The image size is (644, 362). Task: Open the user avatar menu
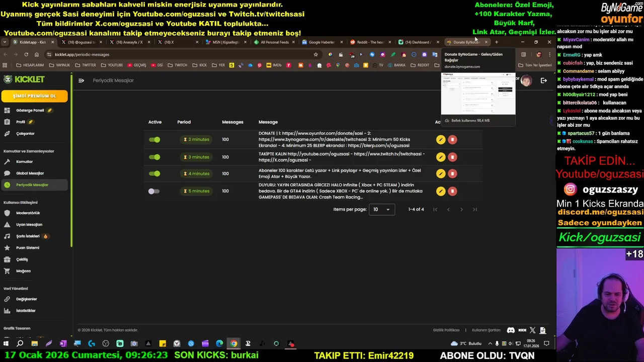coord(526,81)
